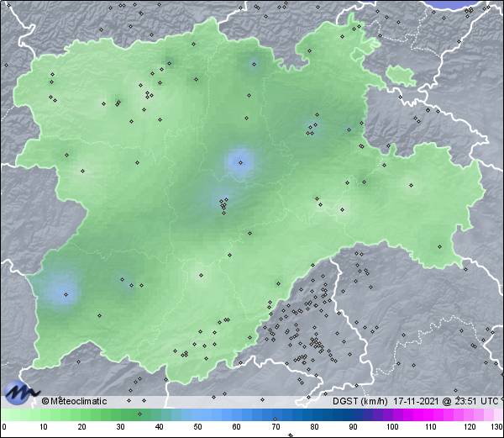
Task: Click the 50 km/h light blue legend swatch
Action: (197, 414)
